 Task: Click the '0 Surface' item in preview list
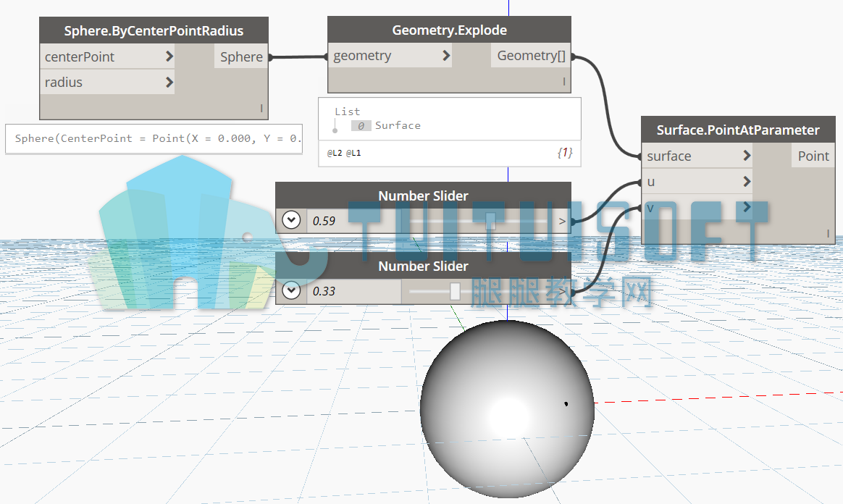[386, 126]
